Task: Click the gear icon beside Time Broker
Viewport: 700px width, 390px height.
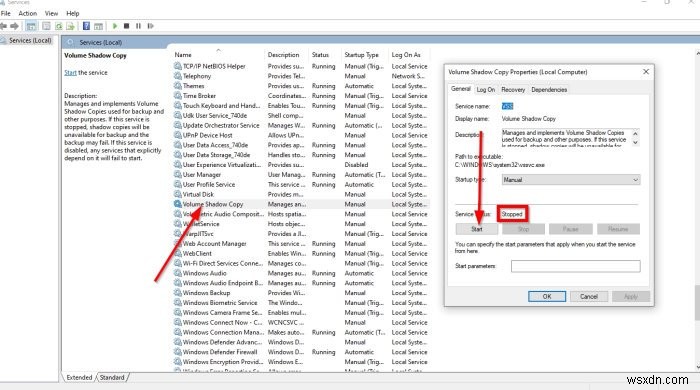Action: click(x=178, y=95)
